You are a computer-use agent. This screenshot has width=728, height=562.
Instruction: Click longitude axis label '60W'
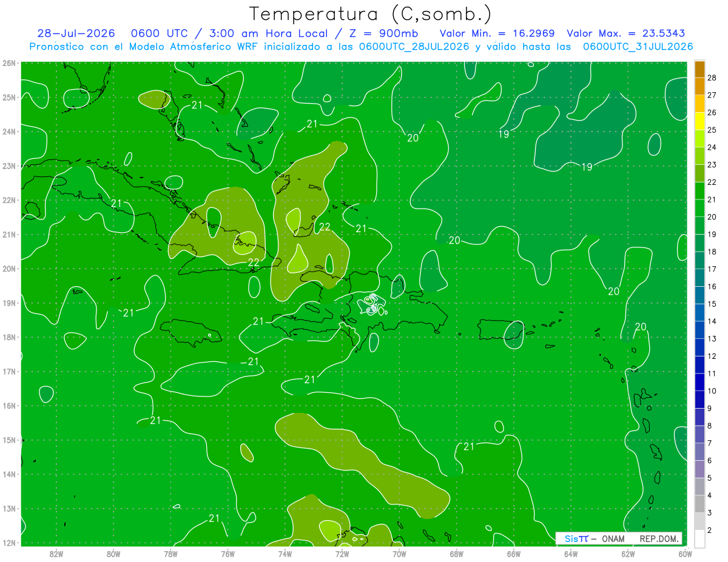point(685,553)
